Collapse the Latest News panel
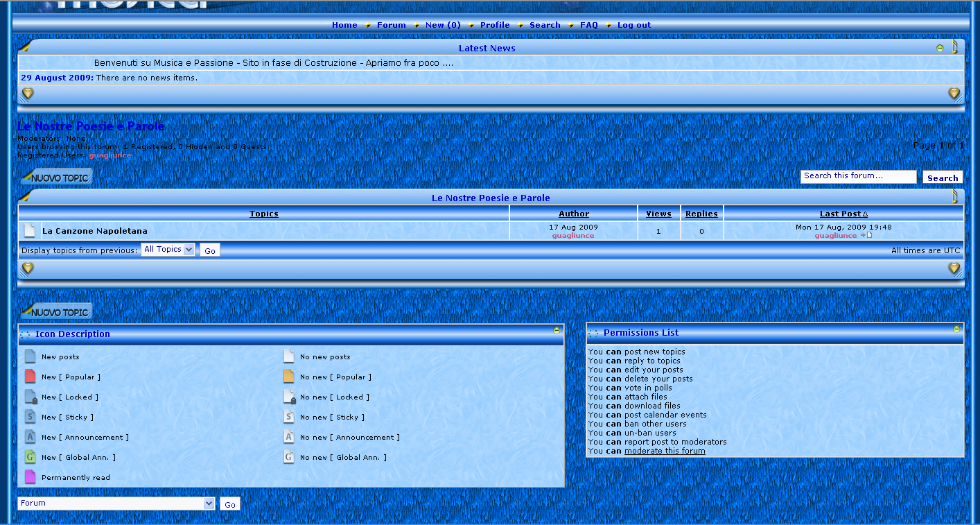The image size is (980, 525). click(940, 48)
